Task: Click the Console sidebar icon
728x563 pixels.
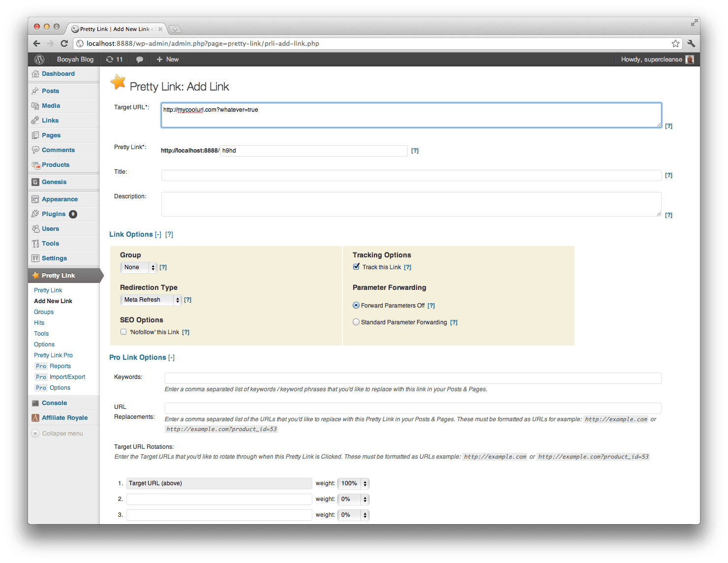Action: (35, 403)
